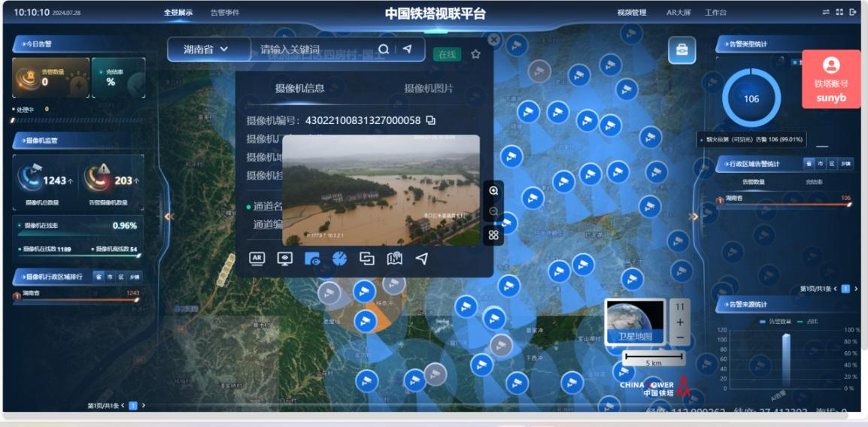The image size is (868, 427).
Task: Click the keyword search input field
Action: [316, 50]
